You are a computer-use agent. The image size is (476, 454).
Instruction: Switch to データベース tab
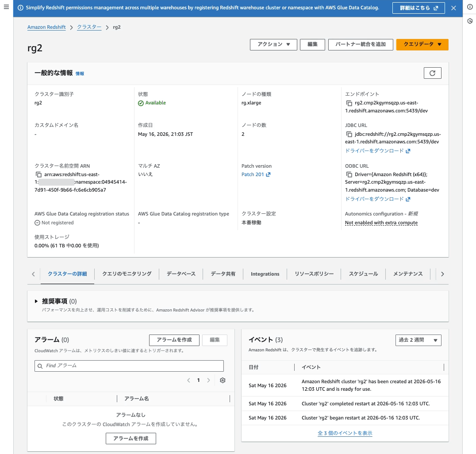point(181,274)
